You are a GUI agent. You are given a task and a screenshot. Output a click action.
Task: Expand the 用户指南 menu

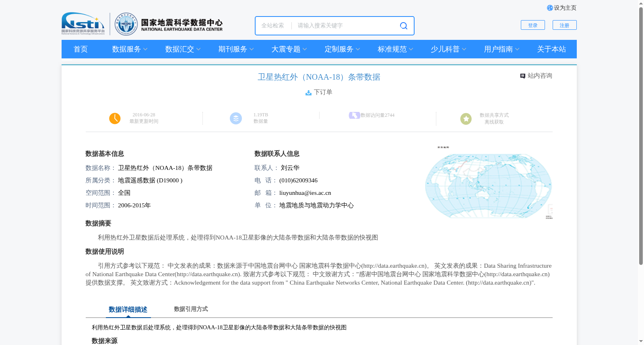point(502,49)
